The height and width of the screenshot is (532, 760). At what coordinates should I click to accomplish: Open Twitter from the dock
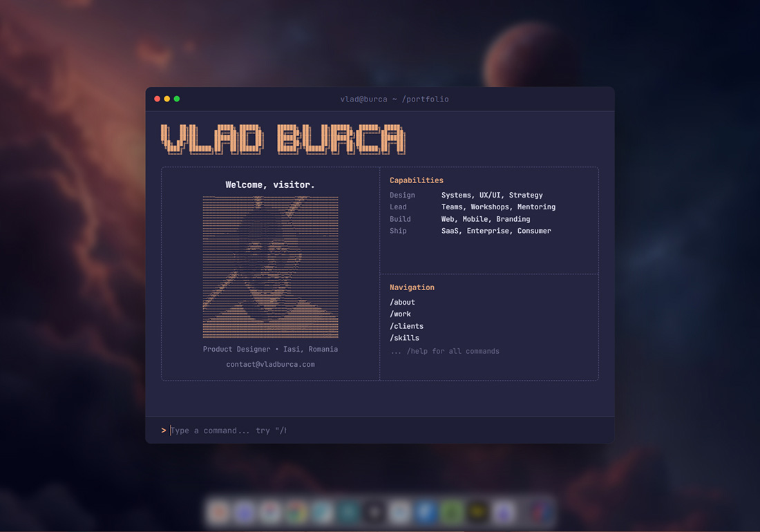(426, 512)
